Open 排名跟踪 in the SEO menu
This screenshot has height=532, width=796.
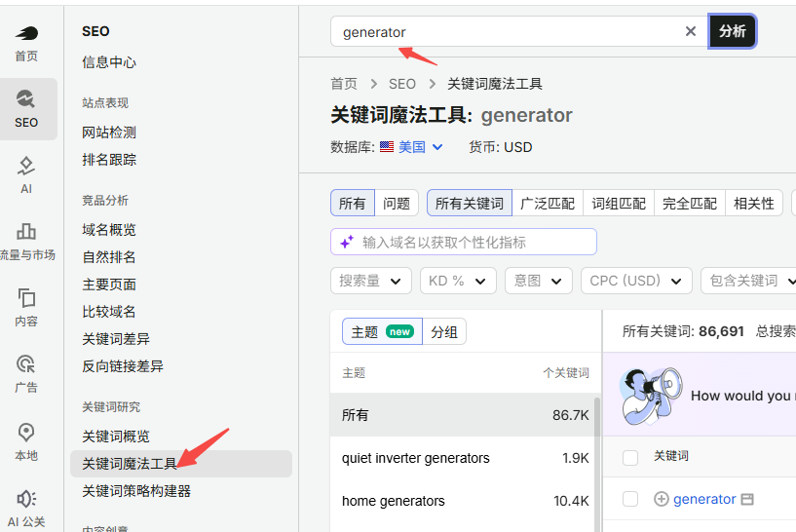pos(109,160)
